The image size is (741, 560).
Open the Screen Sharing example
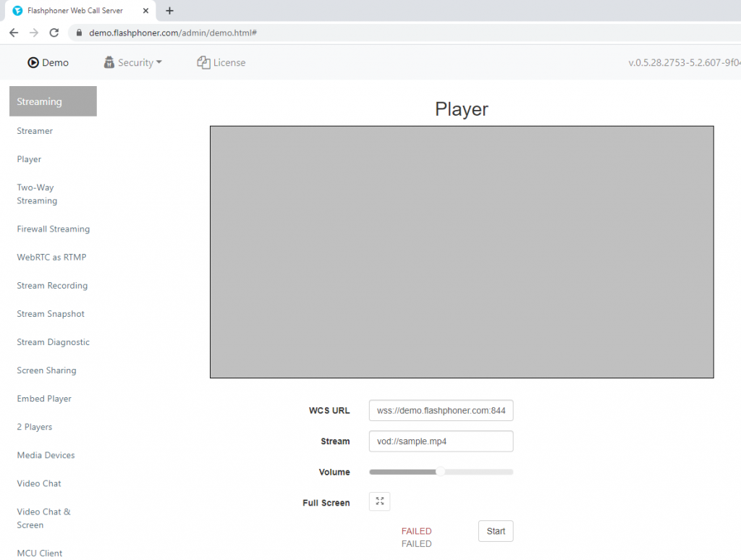(x=47, y=370)
